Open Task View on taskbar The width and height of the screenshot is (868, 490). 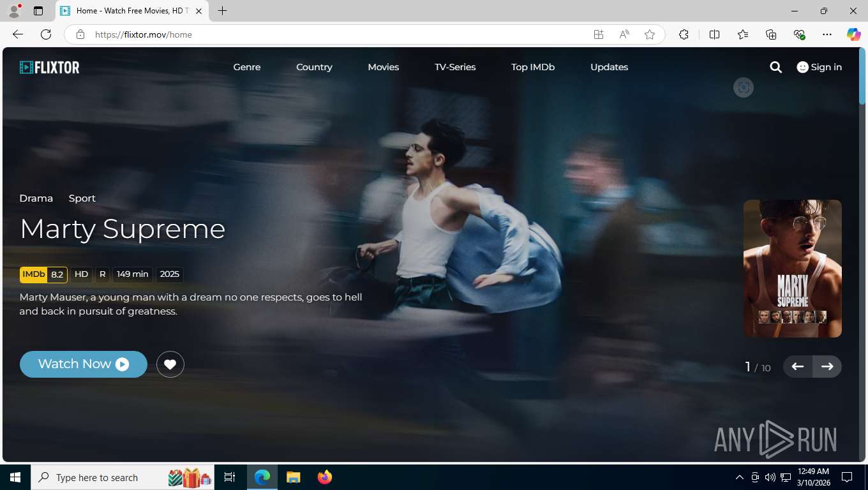click(x=230, y=477)
